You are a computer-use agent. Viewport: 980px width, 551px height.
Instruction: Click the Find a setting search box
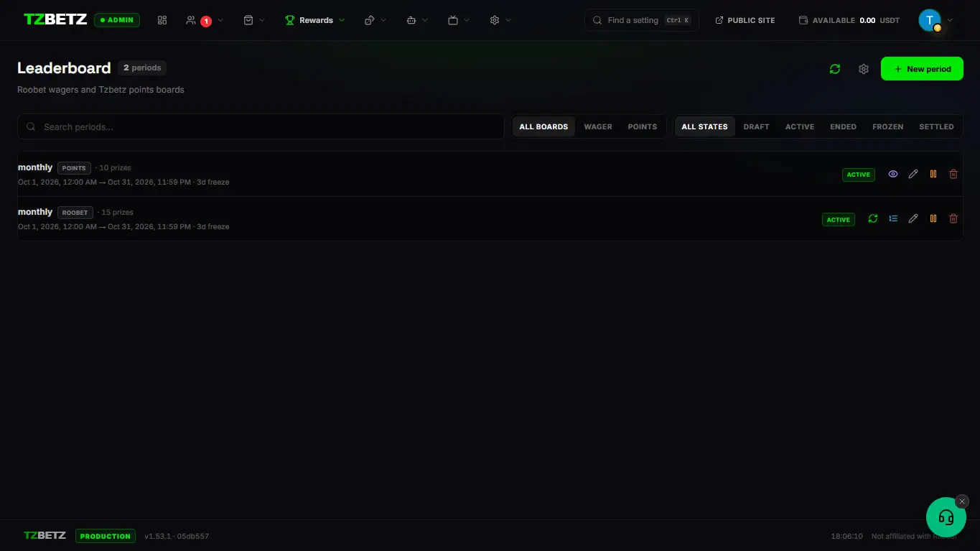click(642, 20)
